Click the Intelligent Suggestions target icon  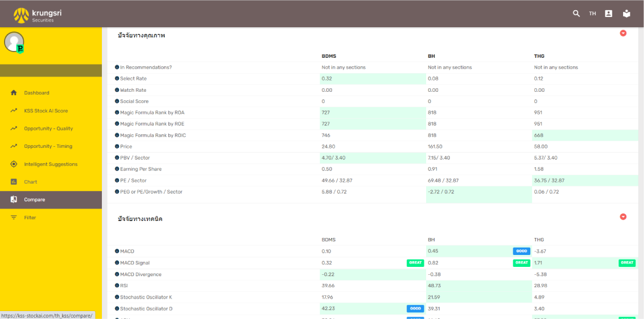tap(14, 164)
